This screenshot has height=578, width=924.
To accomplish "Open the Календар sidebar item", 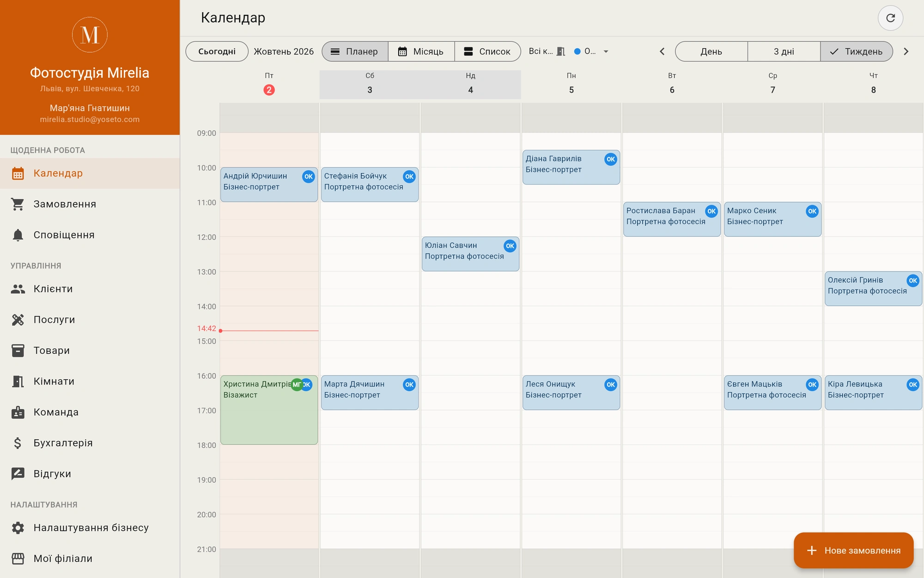I will pyautogui.click(x=90, y=173).
